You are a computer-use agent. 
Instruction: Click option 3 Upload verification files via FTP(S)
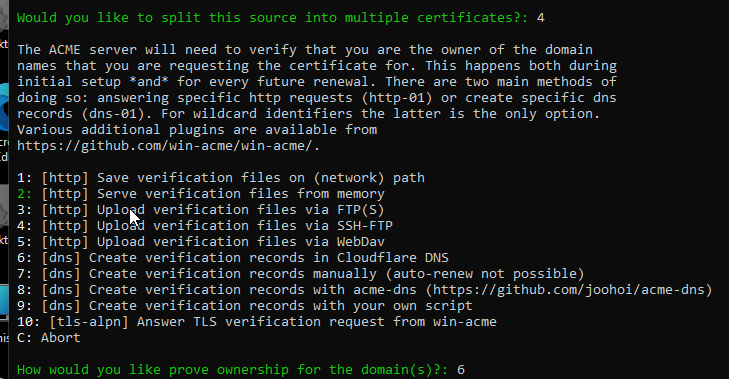[x=201, y=210]
